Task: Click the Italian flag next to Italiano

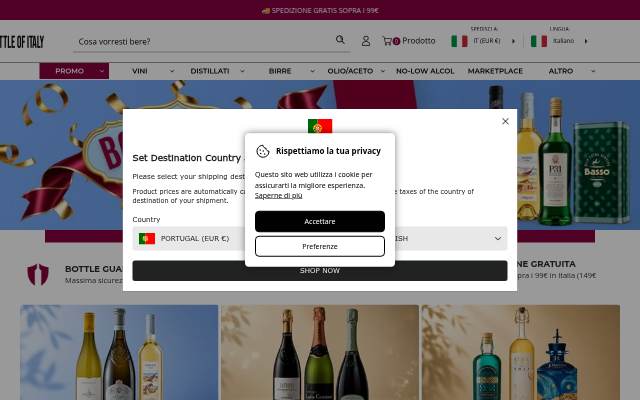Action: pos(539,41)
